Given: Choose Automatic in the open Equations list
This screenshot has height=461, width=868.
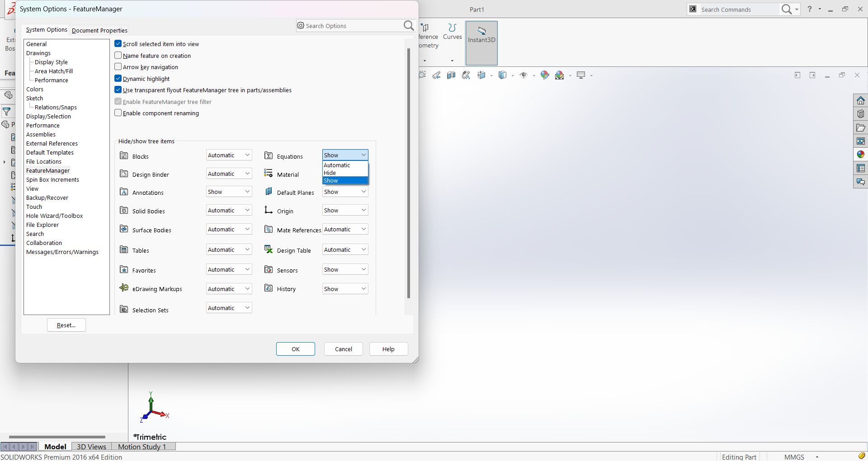Looking at the screenshot, I should point(345,165).
